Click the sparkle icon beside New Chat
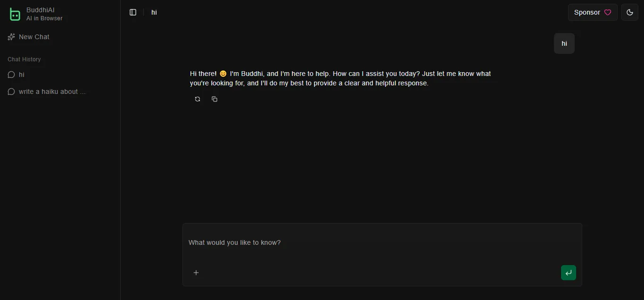Screen dimensions: 644x300 [11, 37]
